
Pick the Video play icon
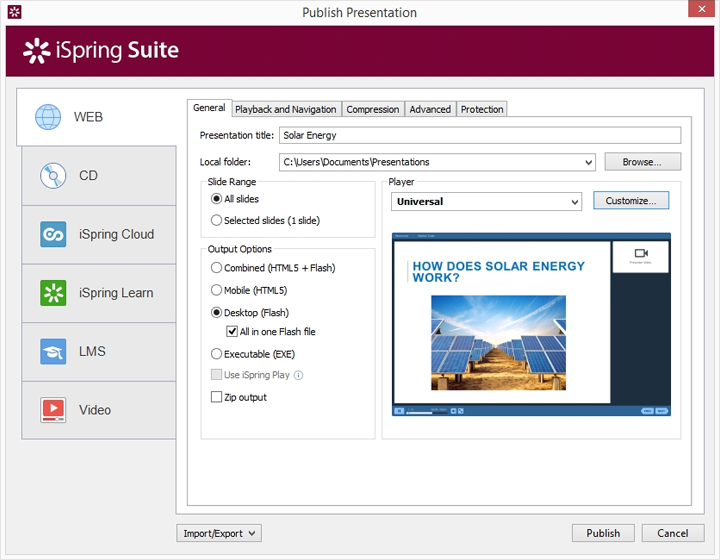(x=53, y=410)
